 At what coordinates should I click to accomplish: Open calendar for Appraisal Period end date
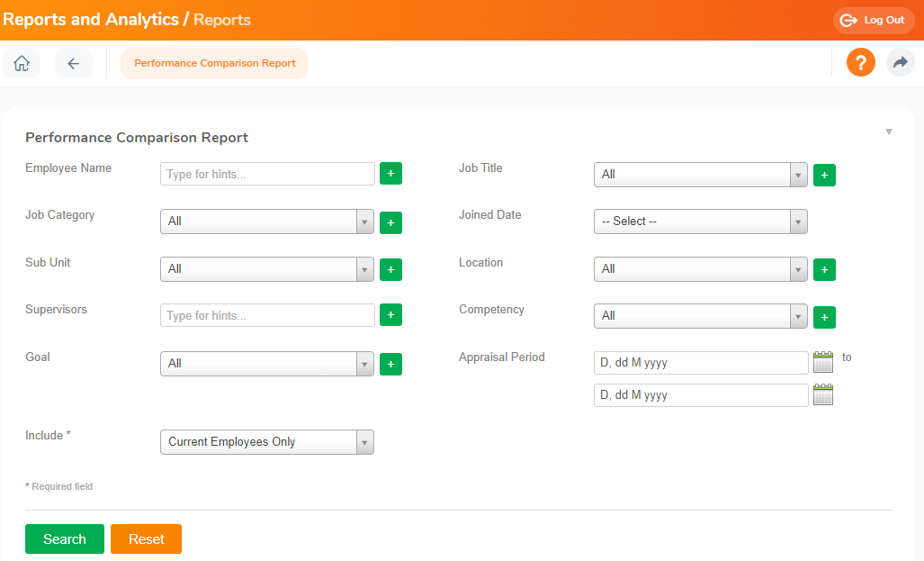pos(823,394)
